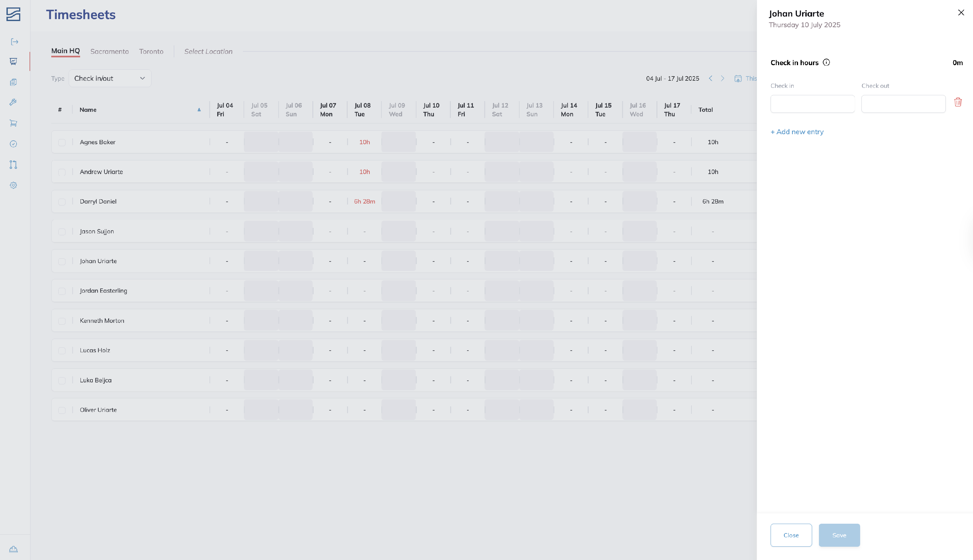Click the Jul 08 Tue column header
Image resolution: width=973 pixels, height=560 pixels.
point(362,110)
